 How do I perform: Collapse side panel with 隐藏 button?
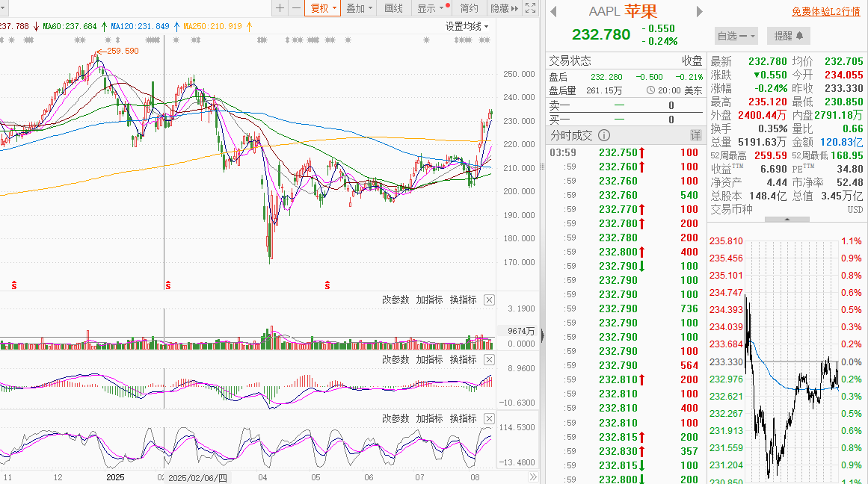505,7
